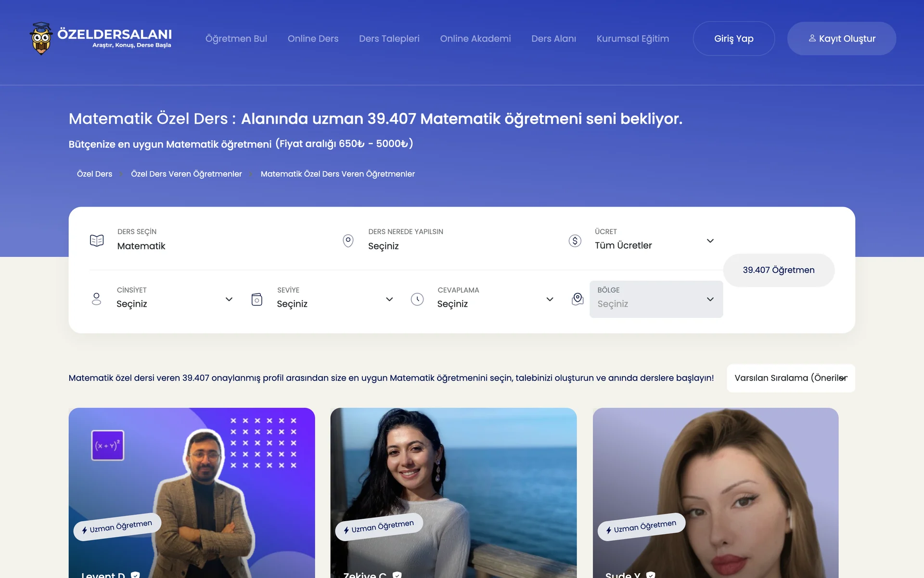Click the level icon beside Seviye
This screenshot has height=578, width=924.
pos(257,299)
